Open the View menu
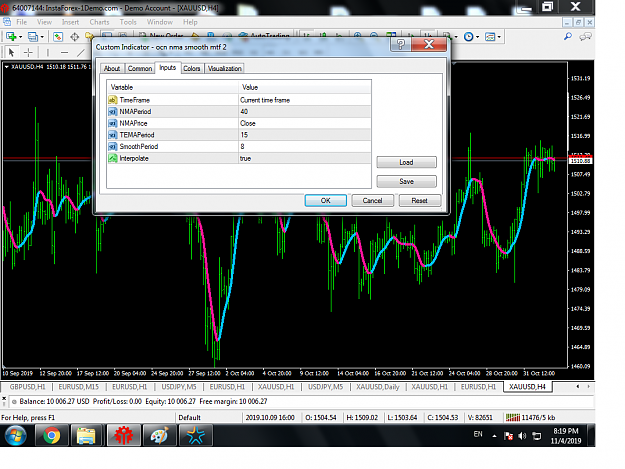 click(44, 22)
